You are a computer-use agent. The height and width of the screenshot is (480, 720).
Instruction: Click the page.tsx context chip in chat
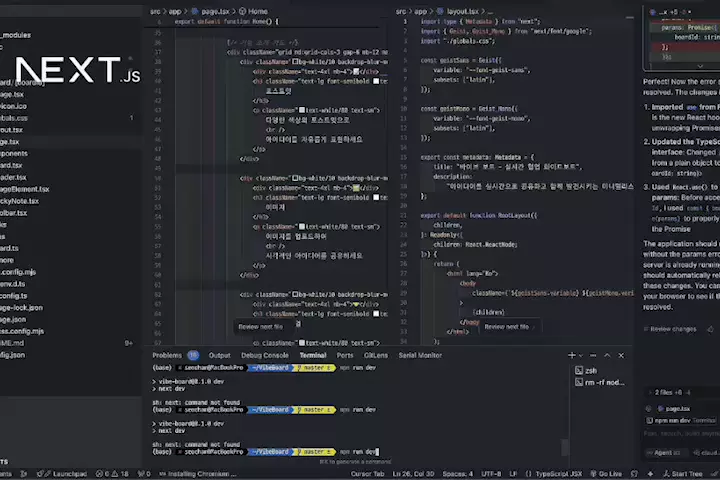[674, 408]
